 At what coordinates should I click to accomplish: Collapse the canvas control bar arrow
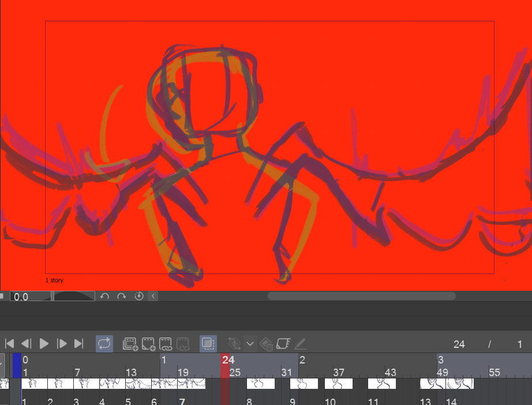153,296
